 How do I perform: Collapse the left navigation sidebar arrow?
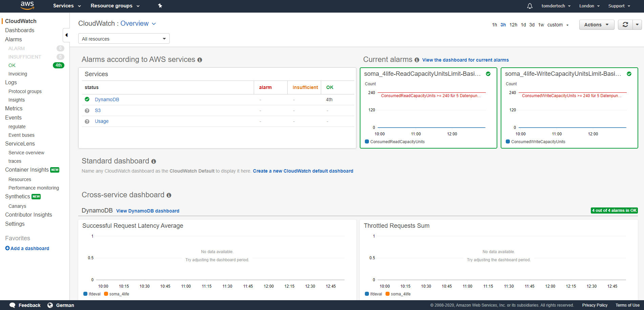pos(66,35)
